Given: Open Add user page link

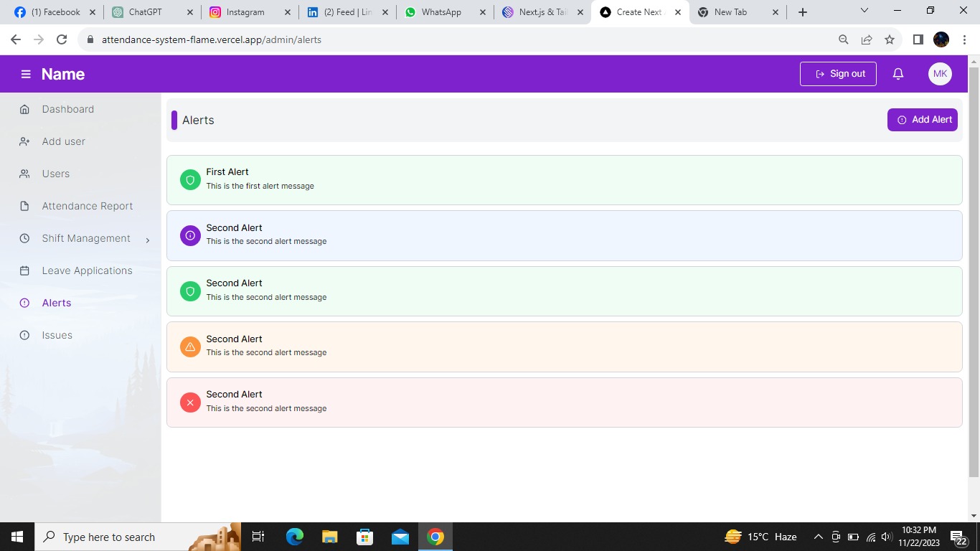Looking at the screenshot, I should (63, 141).
